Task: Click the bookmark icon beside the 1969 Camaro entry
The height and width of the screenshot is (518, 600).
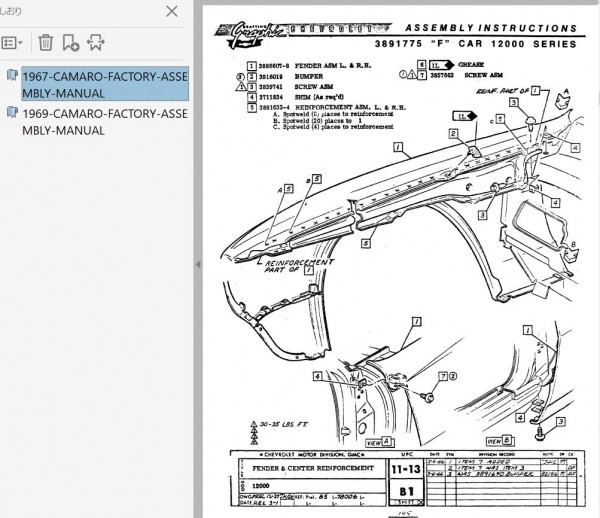Action: 12,112
